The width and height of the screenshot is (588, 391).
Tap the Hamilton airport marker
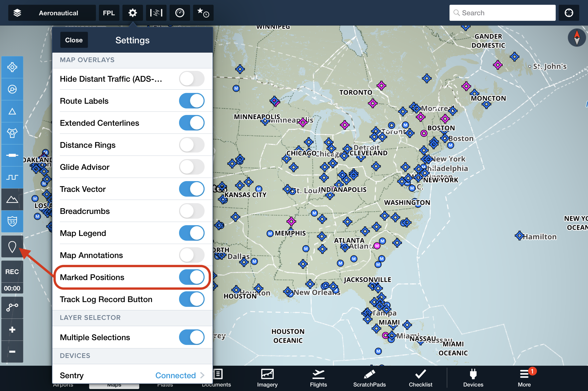click(x=519, y=235)
